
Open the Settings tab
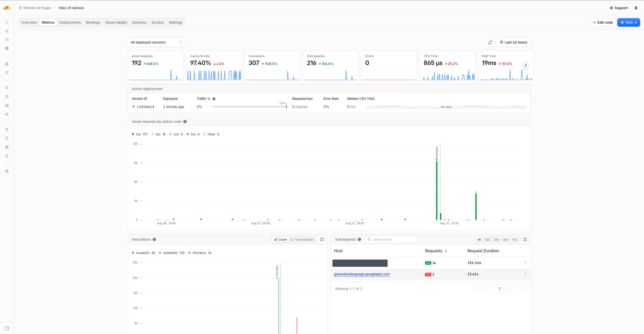coord(175,23)
